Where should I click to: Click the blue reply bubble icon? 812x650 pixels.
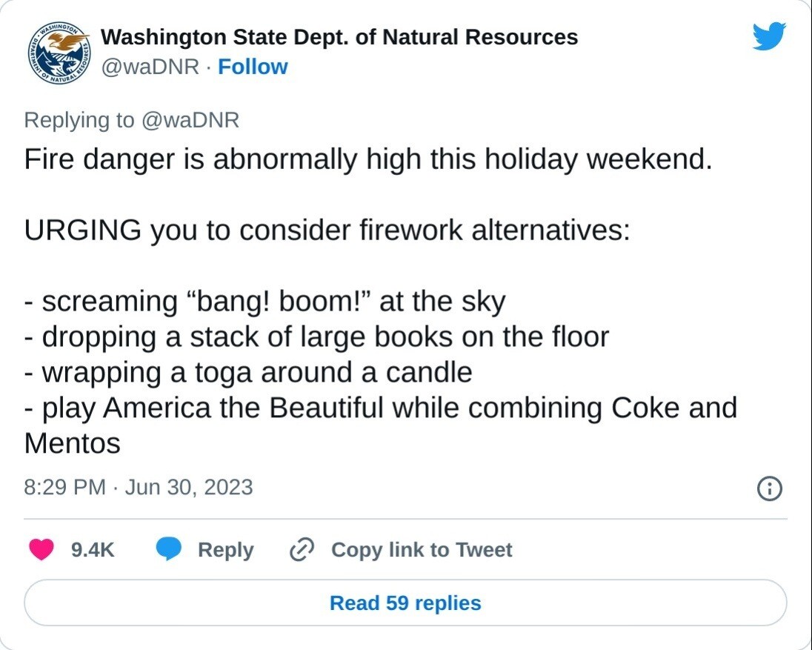[169, 549]
